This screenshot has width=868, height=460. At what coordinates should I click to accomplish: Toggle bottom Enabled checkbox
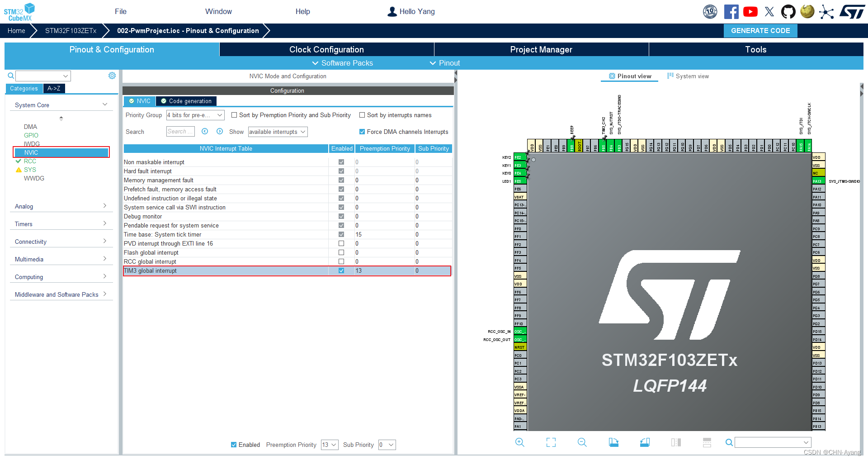[x=234, y=445]
